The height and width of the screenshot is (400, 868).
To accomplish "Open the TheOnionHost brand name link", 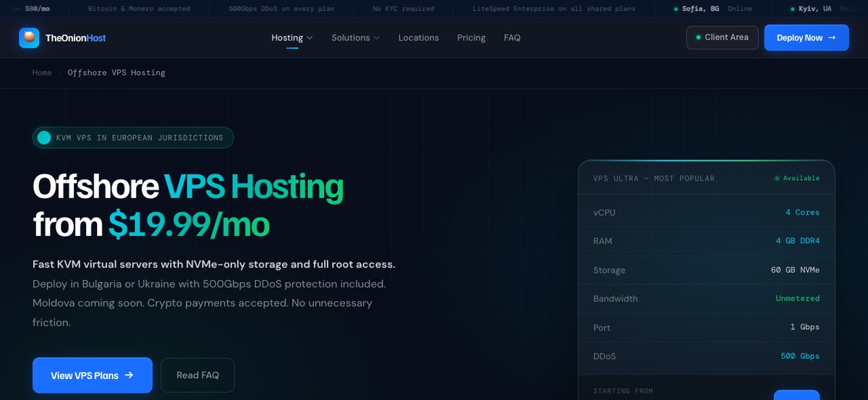I will tap(75, 38).
